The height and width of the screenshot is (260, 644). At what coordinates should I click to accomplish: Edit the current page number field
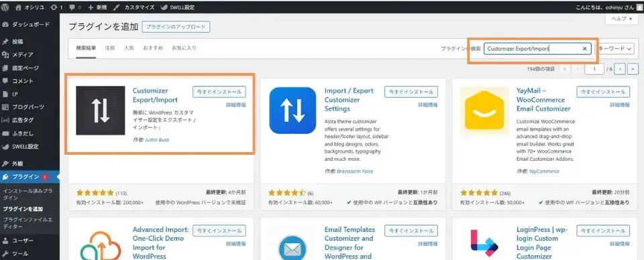[x=595, y=69]
